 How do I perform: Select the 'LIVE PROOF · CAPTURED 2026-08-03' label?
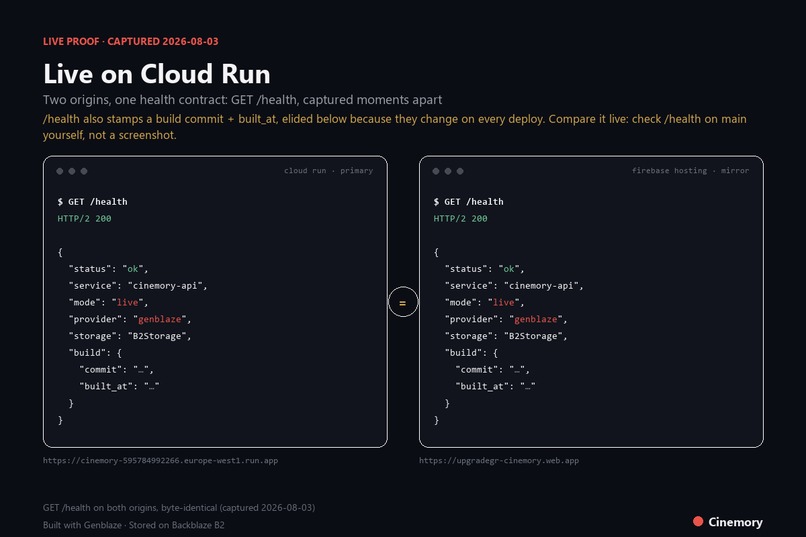click(x=131, y=41)
